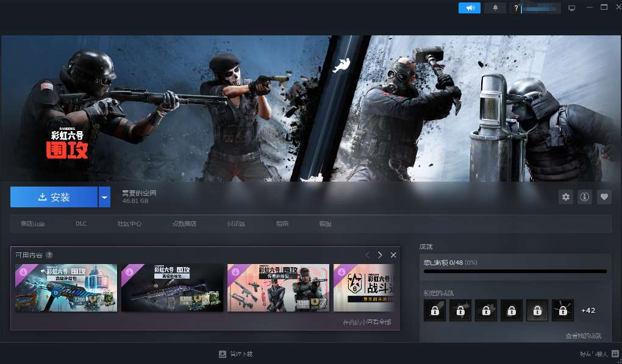The height and width of the screenshot is (364, 622).
Task: Open the 战斗 battle pass thumbnail
Action: (365, 288)
